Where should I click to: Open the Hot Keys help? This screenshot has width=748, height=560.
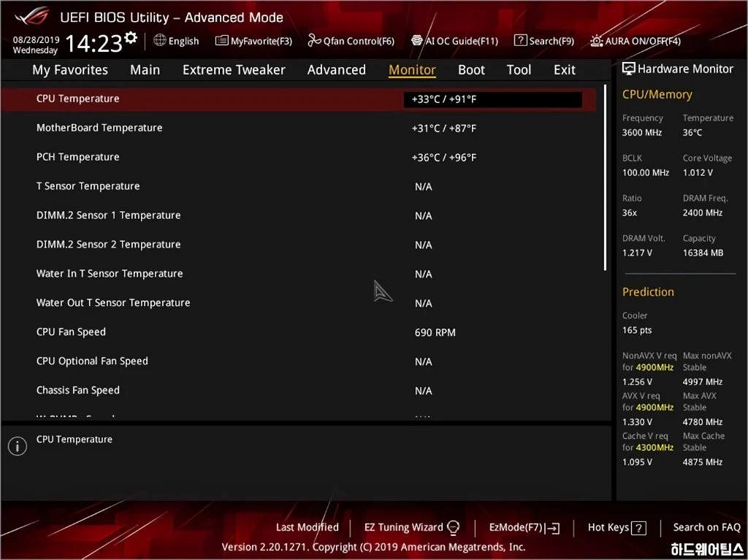(608, 527)
